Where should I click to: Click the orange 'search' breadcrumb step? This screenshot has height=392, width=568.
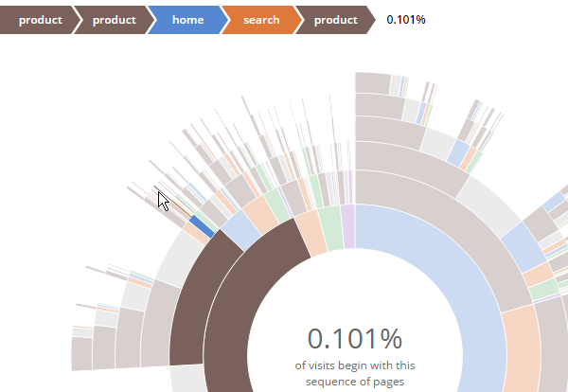pos(261,20)
